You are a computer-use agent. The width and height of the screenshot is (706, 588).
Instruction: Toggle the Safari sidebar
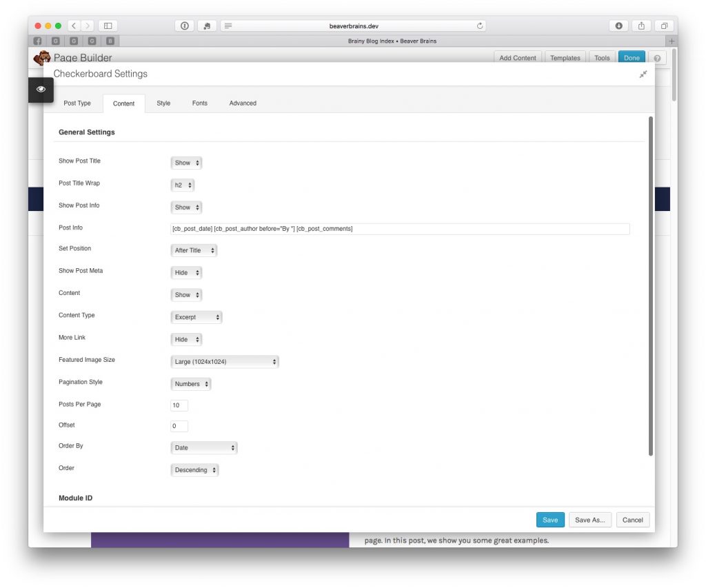click(108, 26)
